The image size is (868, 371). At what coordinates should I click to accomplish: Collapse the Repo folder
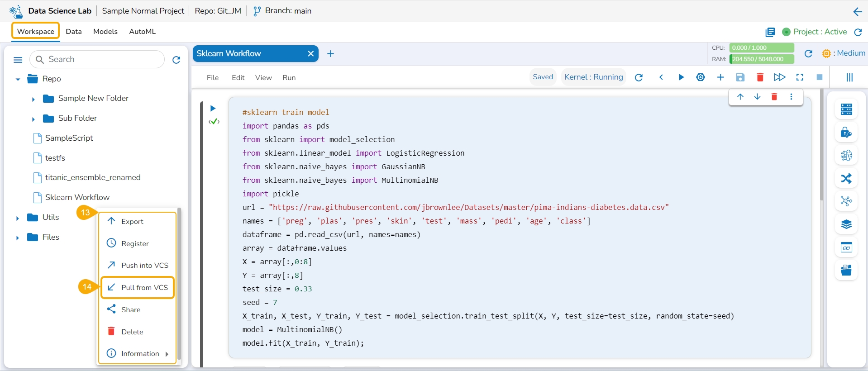(18, 79)
